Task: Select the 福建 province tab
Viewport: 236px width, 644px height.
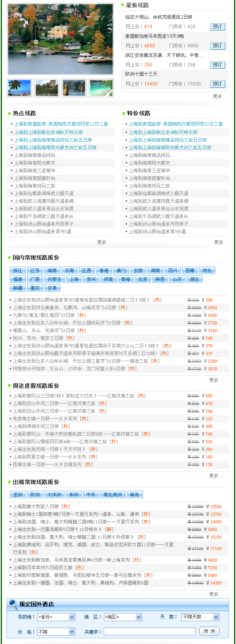Action: click(18, 279)
